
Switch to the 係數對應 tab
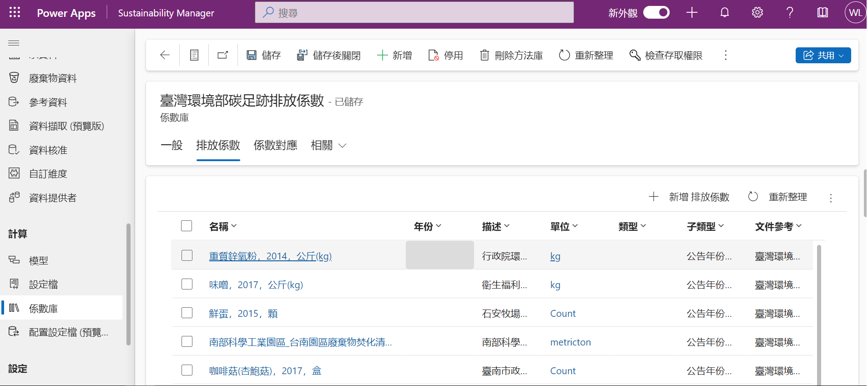tap(275, 145)
